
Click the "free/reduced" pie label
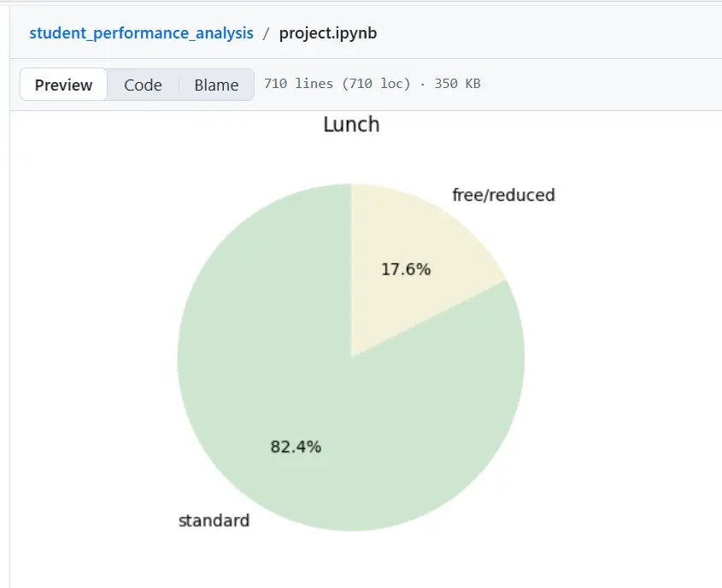503,195
